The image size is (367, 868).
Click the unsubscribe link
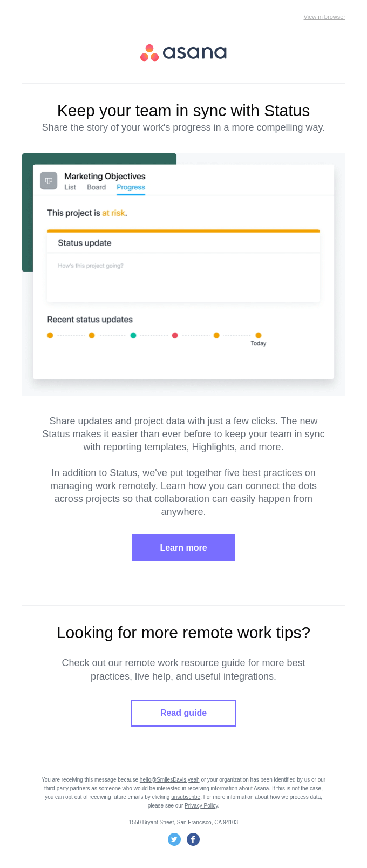186,797
